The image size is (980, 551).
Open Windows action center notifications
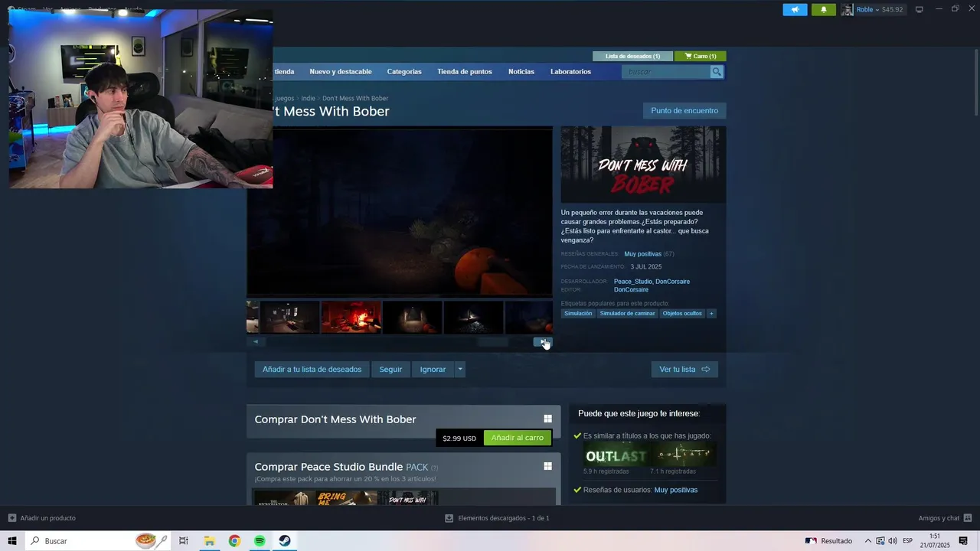pyautogui.click(x=964, y=541)
